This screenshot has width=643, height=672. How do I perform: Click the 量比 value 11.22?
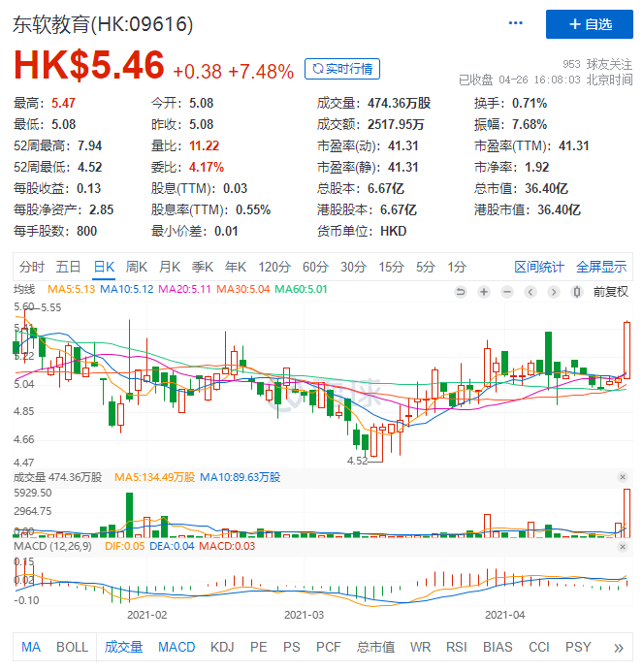[204, 146]
